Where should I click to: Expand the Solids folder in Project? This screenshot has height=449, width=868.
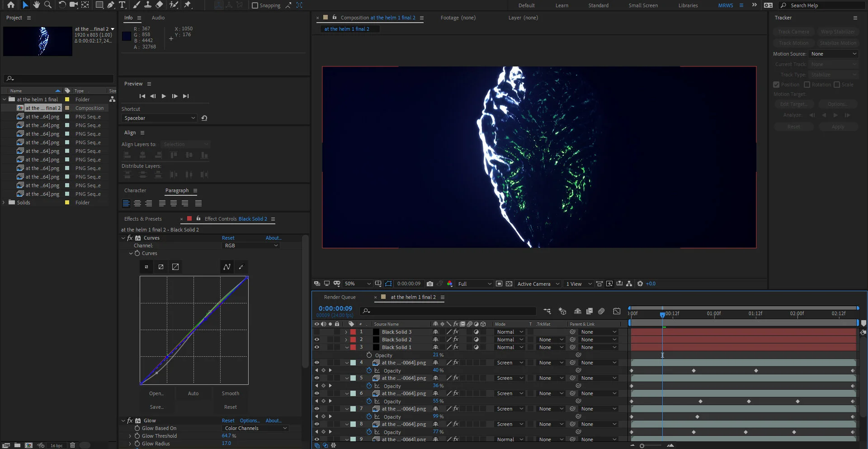tap(4, 203)
